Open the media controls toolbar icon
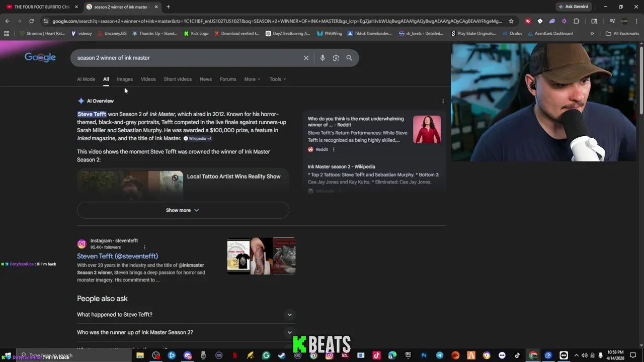The height and width of the screenshot is (362, 644). [612, 21]
